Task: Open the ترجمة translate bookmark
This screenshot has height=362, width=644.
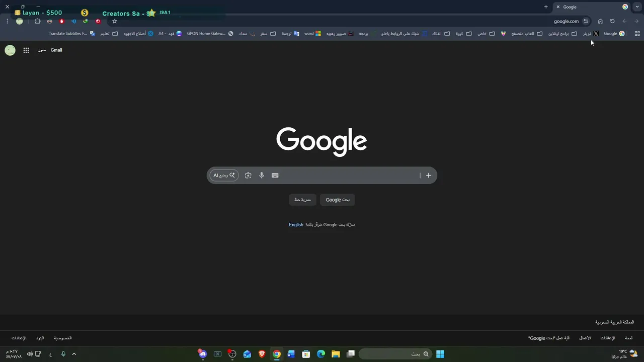Action: click(x=290, y=34)
